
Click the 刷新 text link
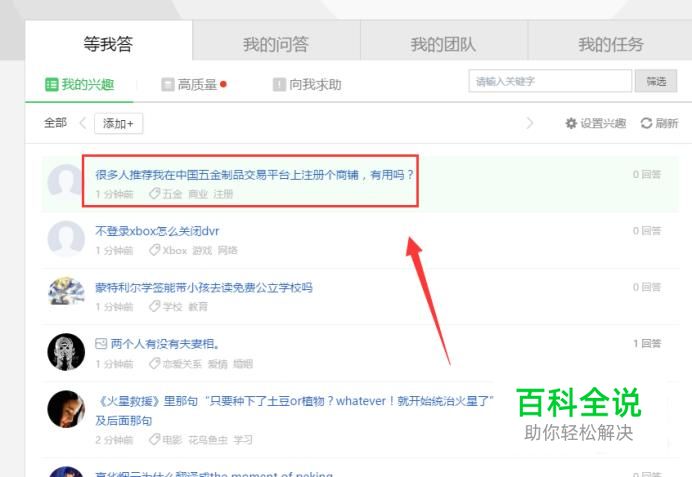666,123
